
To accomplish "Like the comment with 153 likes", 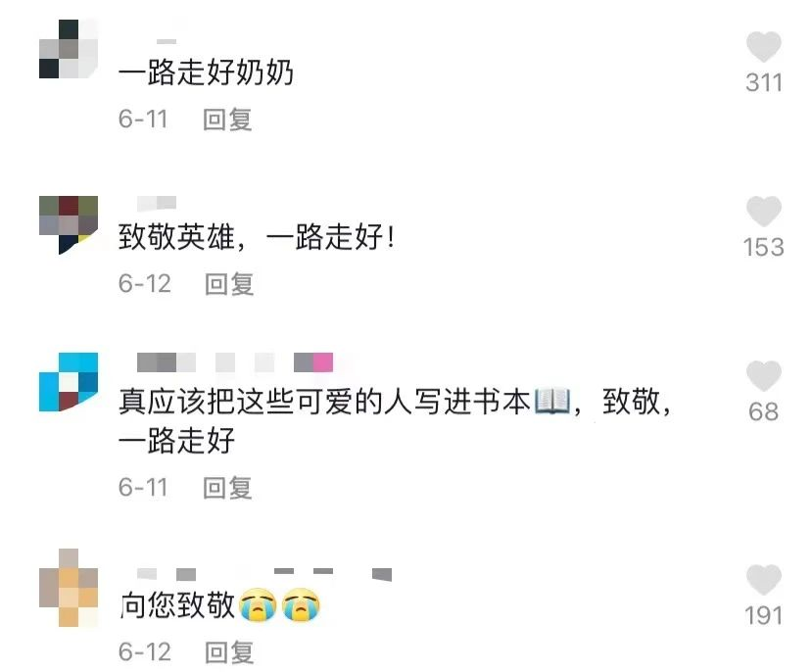I will (x=763, y=211).
